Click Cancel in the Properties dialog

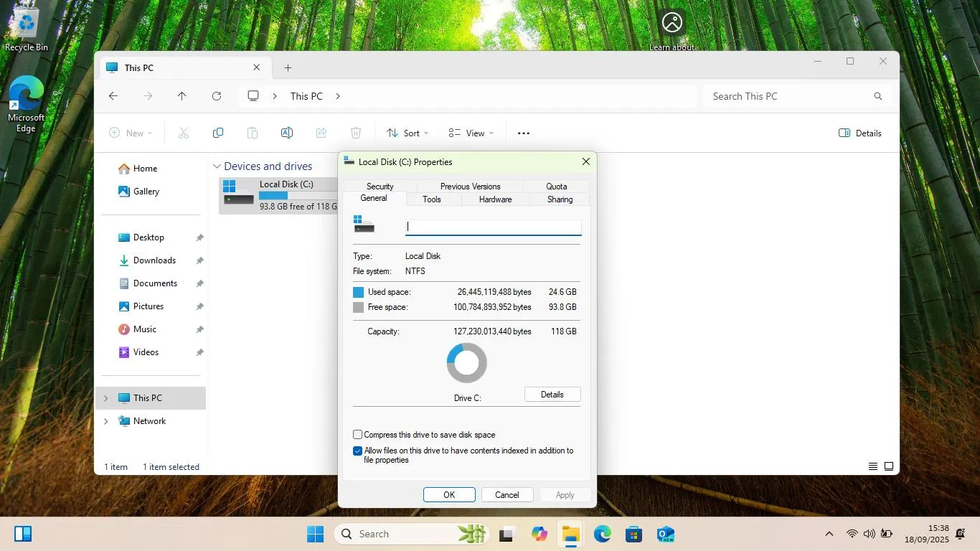coord(507,495)
